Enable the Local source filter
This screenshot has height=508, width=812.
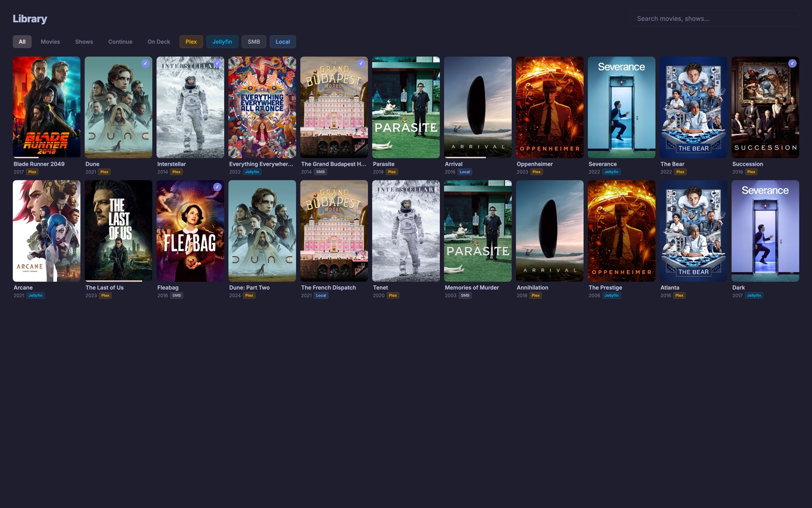283,41
